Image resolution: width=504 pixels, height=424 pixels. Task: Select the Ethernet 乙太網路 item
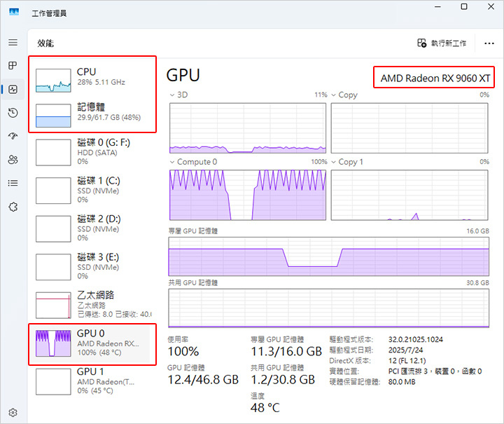point(92,305)
